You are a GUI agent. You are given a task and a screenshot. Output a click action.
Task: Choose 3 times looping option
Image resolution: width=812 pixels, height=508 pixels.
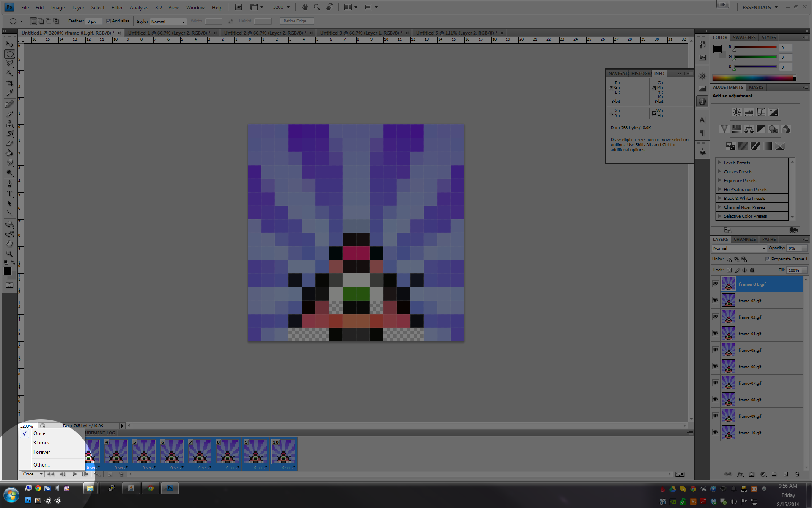pyautogui.click(x=52, y=443)
